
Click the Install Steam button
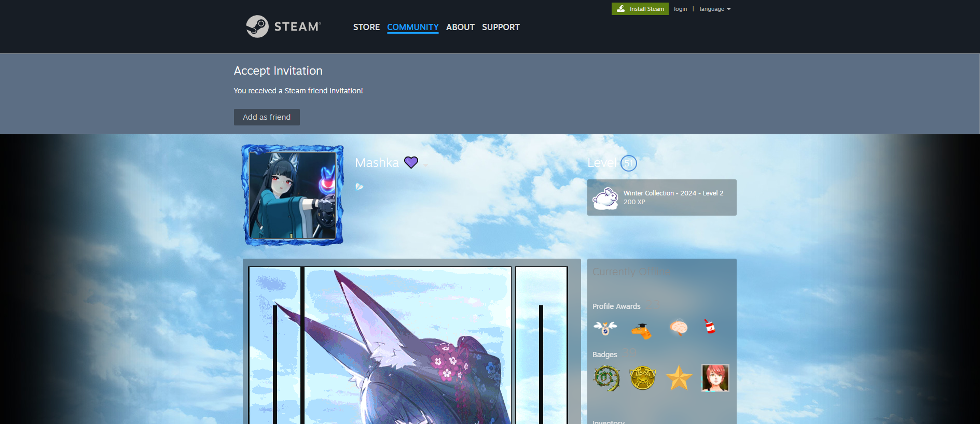click(640, 9)
